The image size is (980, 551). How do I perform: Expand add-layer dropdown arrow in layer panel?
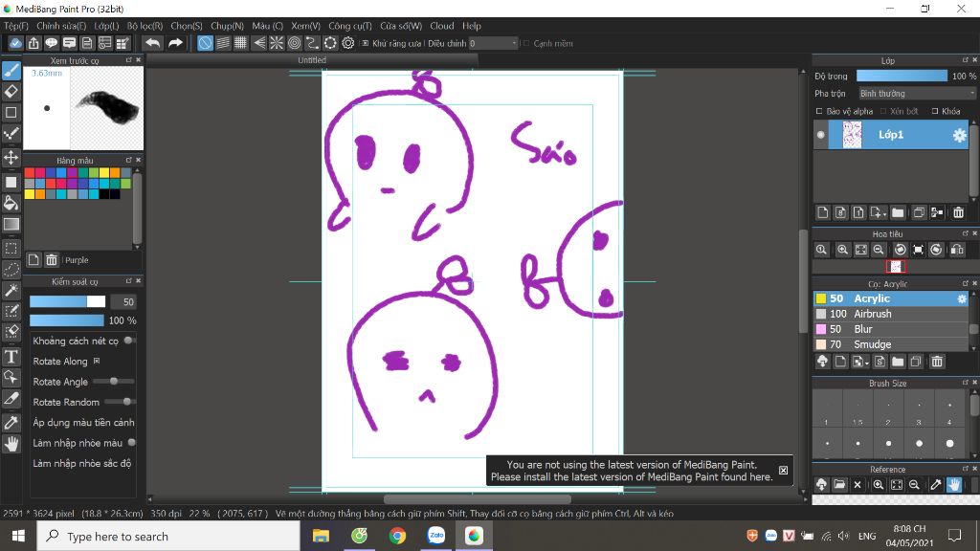[885, 215]
